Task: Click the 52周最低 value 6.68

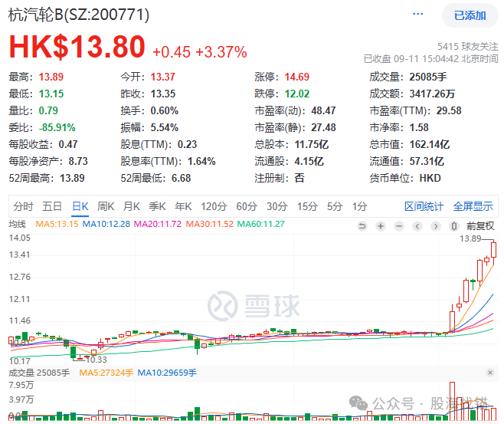Action: click(182, 178)
